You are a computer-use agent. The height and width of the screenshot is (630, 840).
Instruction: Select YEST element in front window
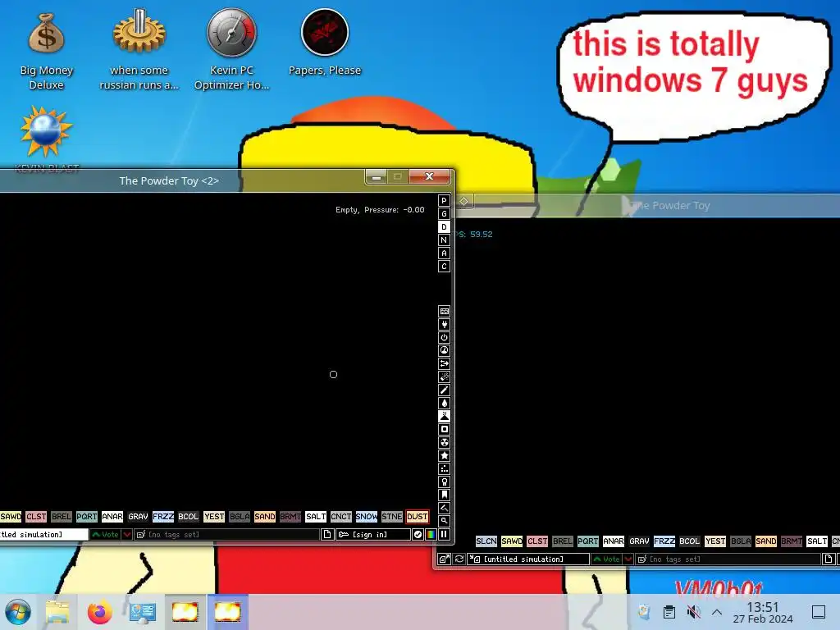pos(214,517)
